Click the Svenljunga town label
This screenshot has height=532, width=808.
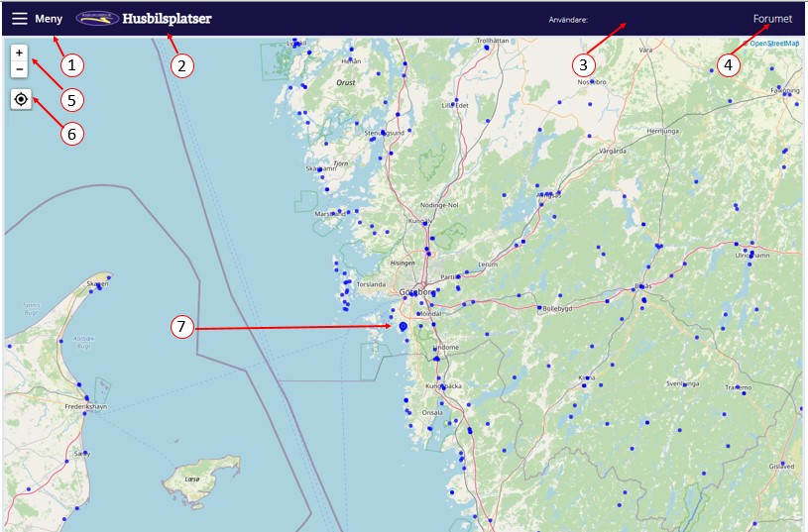(x=683, y=382)
